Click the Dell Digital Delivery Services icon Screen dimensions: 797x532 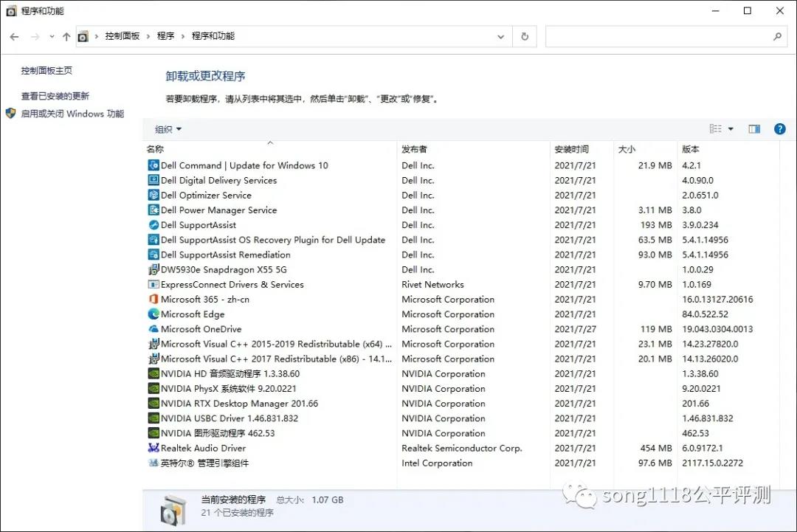[x=153, y=180]
